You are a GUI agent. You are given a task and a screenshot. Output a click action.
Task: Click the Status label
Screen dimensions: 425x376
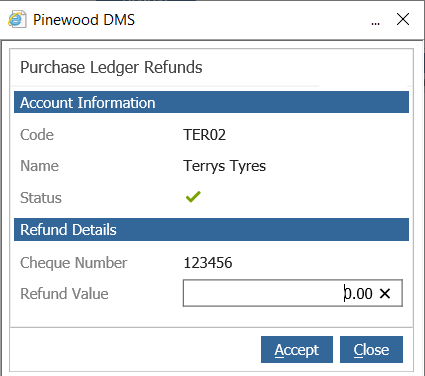click(x=41, y=198)
